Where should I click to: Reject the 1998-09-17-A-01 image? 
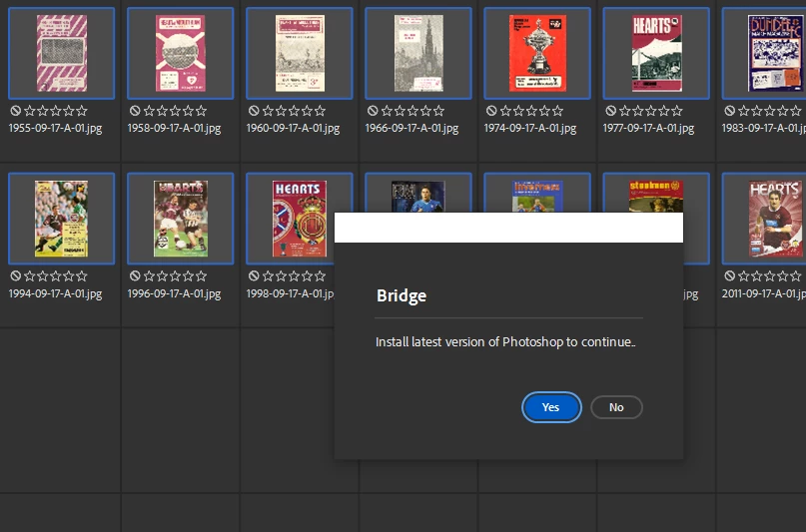coord(254,275)
